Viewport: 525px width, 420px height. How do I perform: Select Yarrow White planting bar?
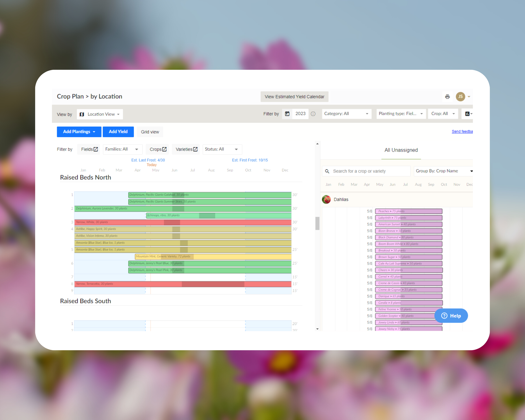183,222
